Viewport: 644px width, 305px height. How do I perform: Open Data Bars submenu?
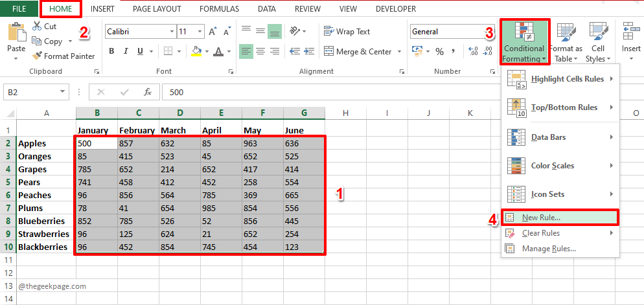560,137
